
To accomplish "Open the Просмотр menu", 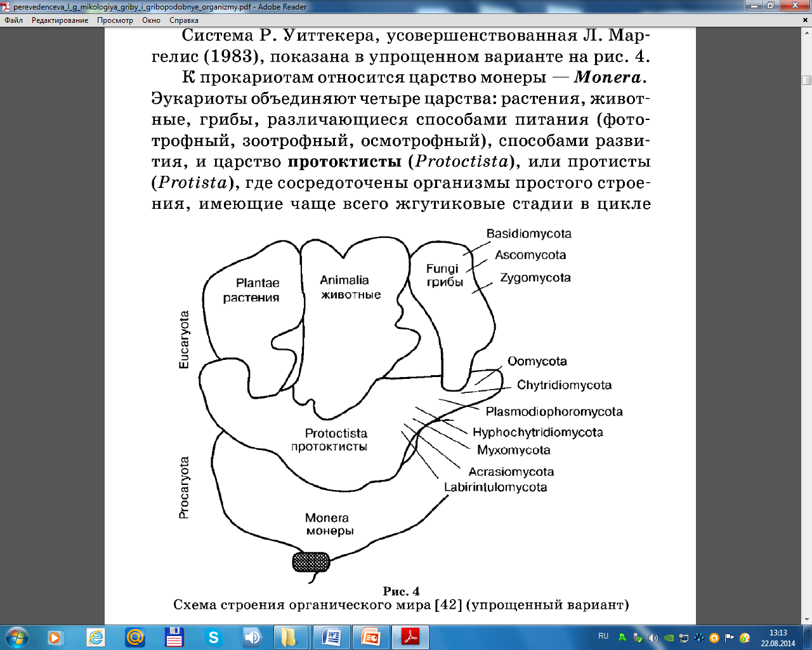I will tap(115, 20).
